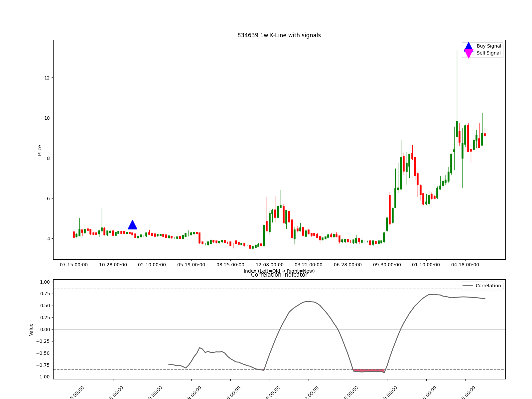Click the correlation axis tick label 1.00
This screenshot has height=399, width=532.
tap(45, 282)
